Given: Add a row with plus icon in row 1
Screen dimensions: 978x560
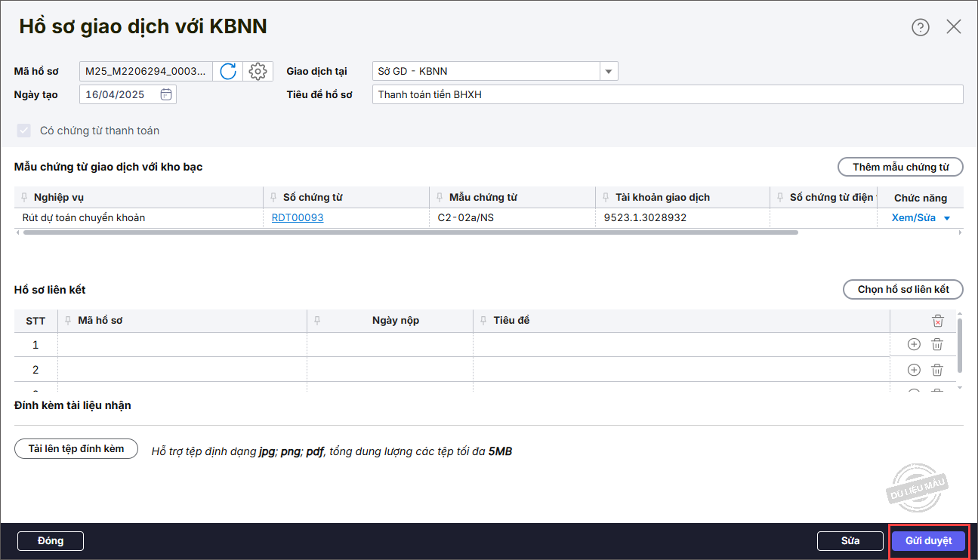Looking at the screenshot, I should coord(914,345).
